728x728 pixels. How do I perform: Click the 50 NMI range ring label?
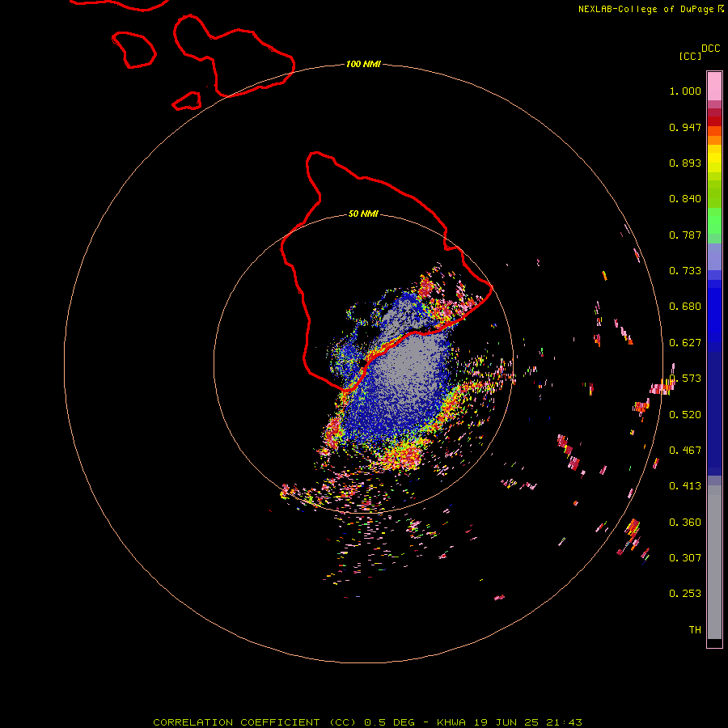tap(363, 214)
